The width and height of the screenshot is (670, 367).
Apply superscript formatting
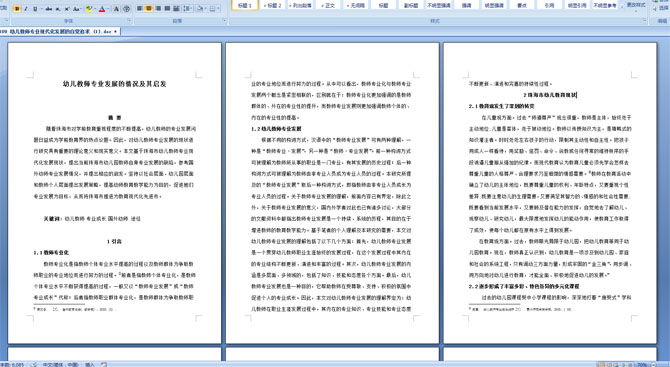[x=67, y=9]
